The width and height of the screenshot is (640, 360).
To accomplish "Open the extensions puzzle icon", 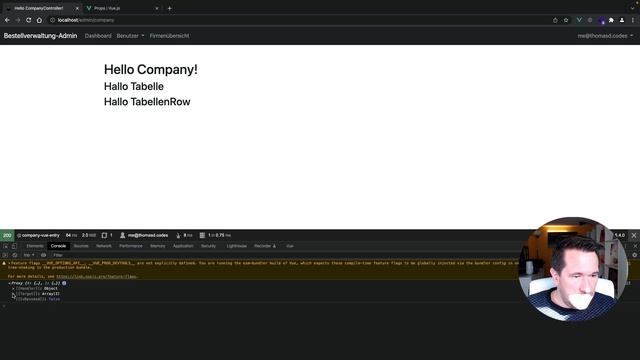I will click(611, 20).
